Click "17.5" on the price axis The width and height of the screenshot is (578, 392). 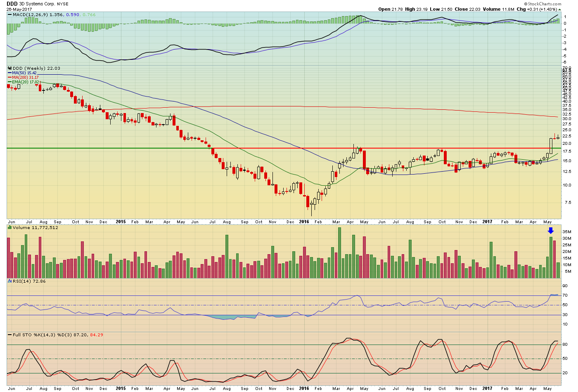[567, 151]
